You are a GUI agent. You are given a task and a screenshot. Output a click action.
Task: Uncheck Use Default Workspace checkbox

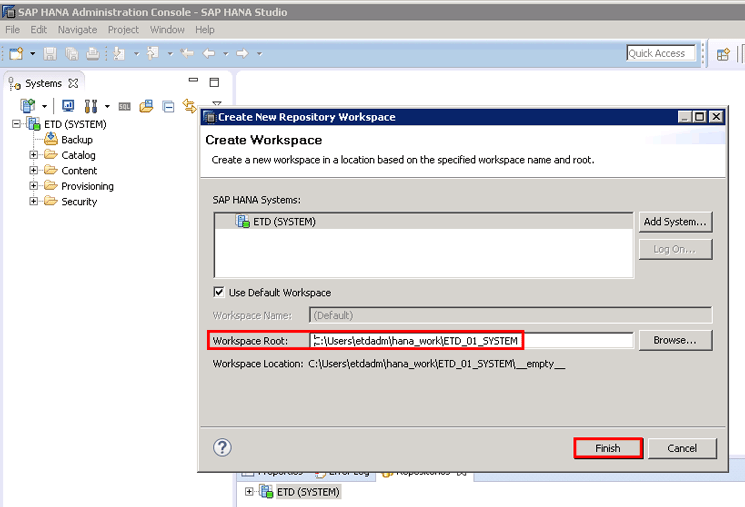[219, 293]
